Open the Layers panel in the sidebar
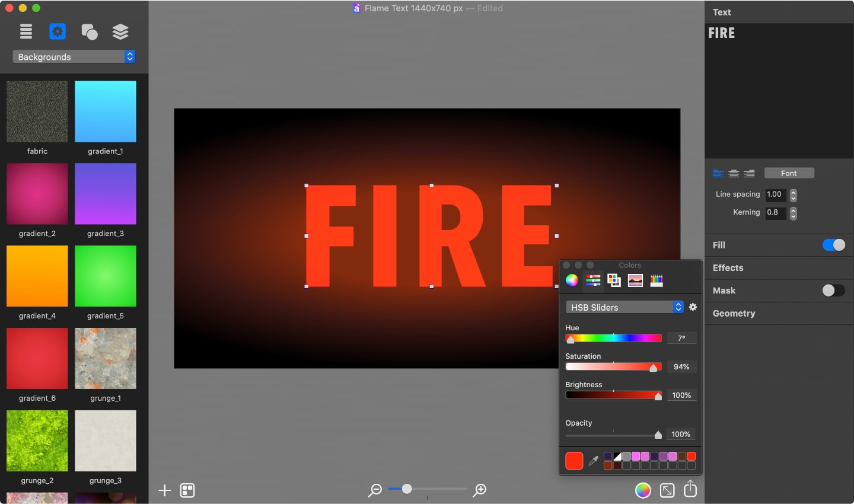 [120, 31]
